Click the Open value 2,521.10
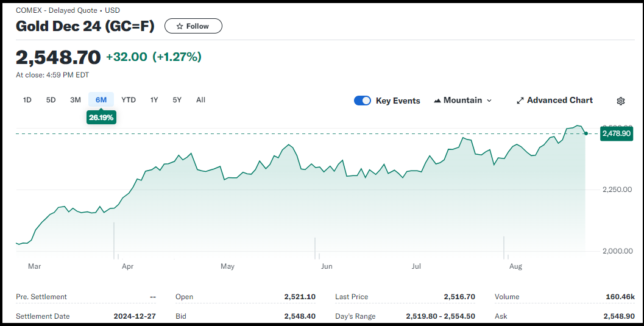Image resolution: width=644 pixels, height=326 pixels. (x=300, y=296)
